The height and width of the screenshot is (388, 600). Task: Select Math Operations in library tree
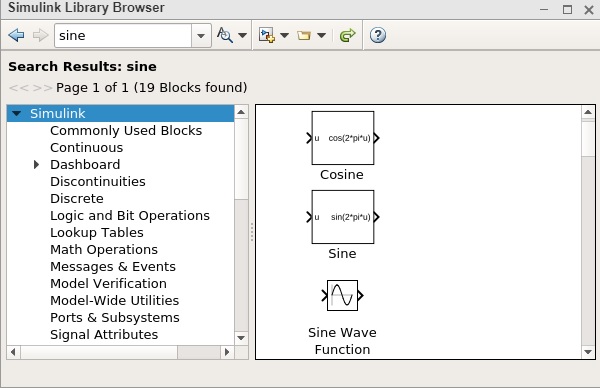[x=104, y=249]
